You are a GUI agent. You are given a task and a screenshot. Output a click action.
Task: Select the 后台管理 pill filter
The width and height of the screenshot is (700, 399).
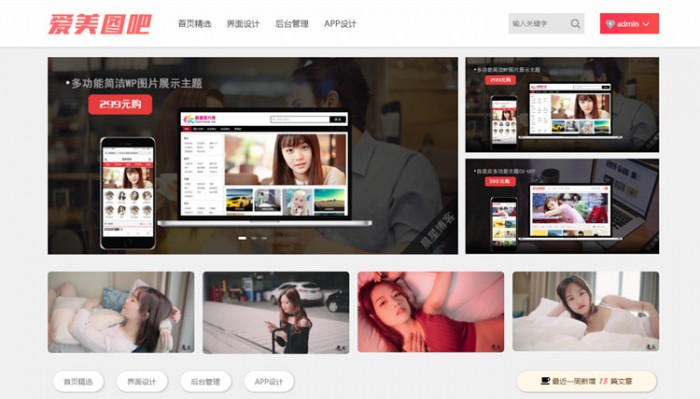pos(206,382)
